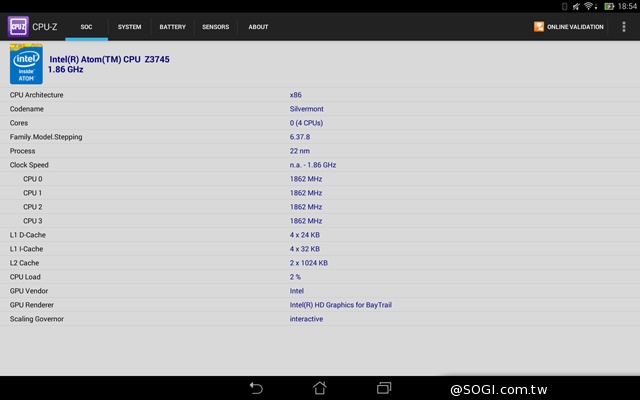640x400 pixels.
Task: Tap the Android home navigation button
Action: (320, 387)
